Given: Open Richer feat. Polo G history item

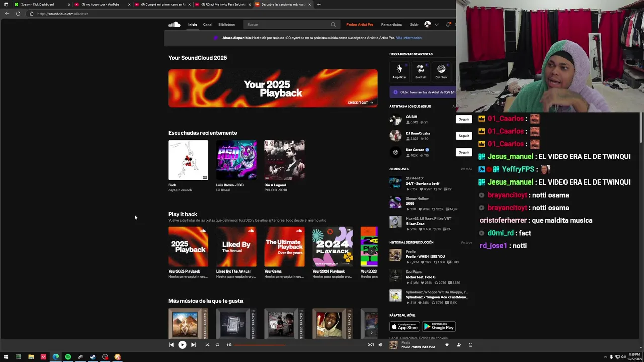Looking at the screenshot, I should 421,277.
